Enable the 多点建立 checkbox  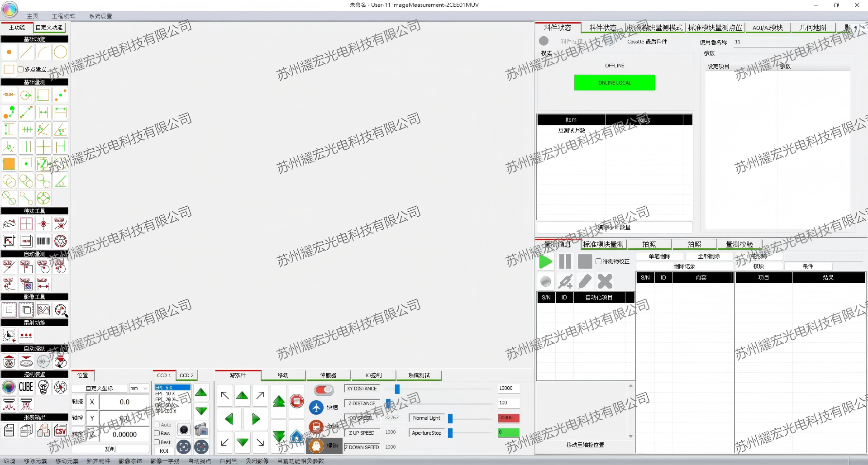point(21,70)
